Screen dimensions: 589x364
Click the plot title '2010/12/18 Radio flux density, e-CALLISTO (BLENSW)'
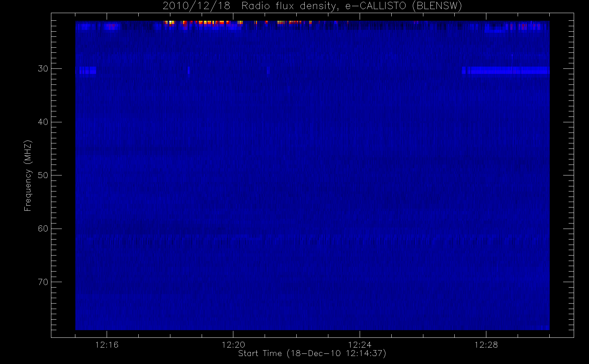click(312, 6)
